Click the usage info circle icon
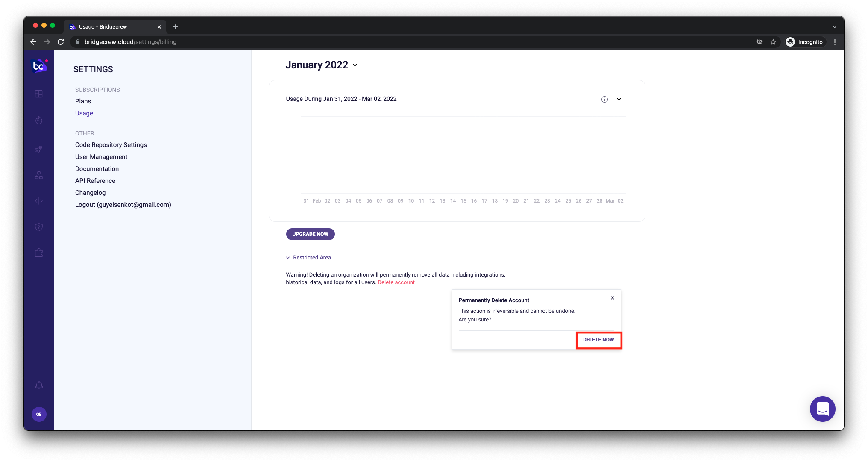This screenshot has width=868, height=462. point(604,99)
